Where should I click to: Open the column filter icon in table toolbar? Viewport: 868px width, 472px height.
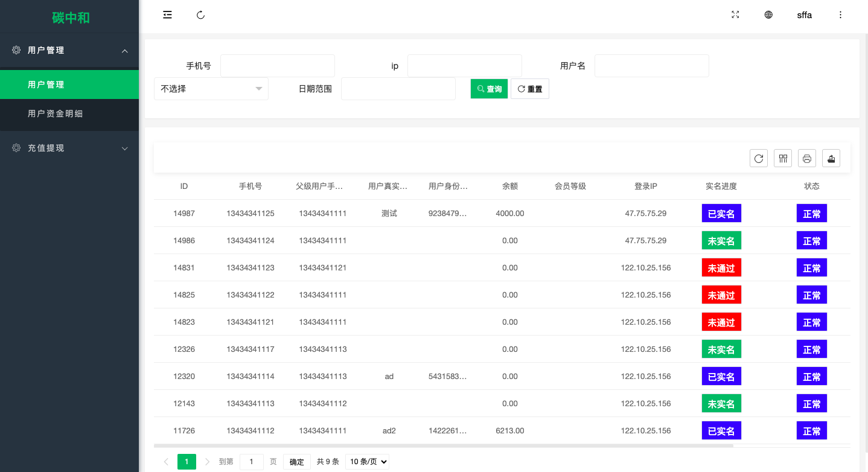coord(783,159)
